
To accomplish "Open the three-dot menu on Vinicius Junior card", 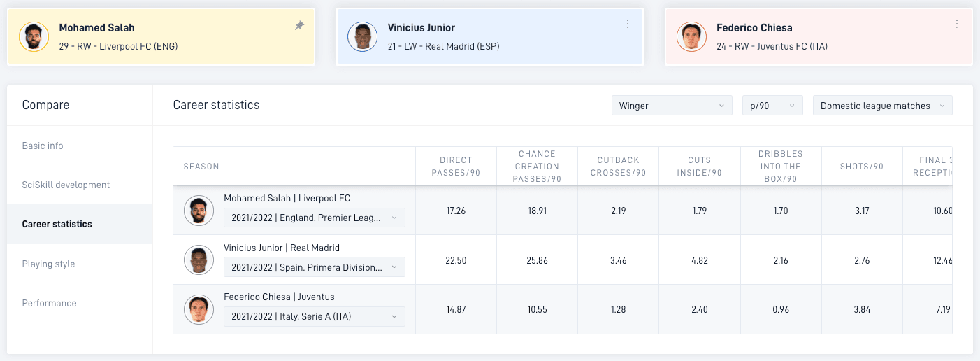I will tap(628, 24).
